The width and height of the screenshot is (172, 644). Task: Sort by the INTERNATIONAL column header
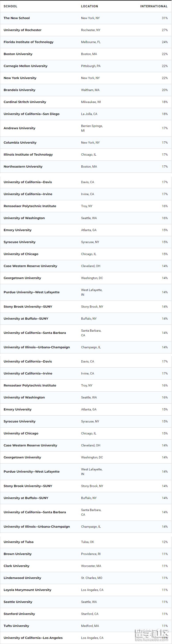(154, 6)
